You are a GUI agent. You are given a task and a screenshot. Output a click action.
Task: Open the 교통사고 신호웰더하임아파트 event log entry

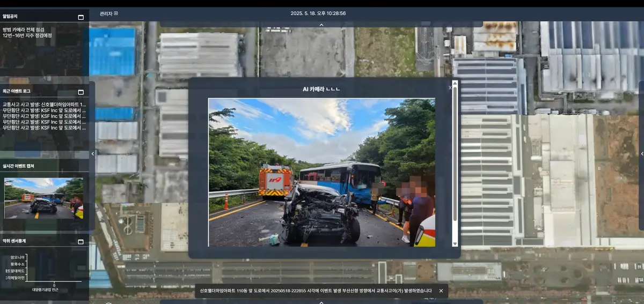[x=44, y=105]
